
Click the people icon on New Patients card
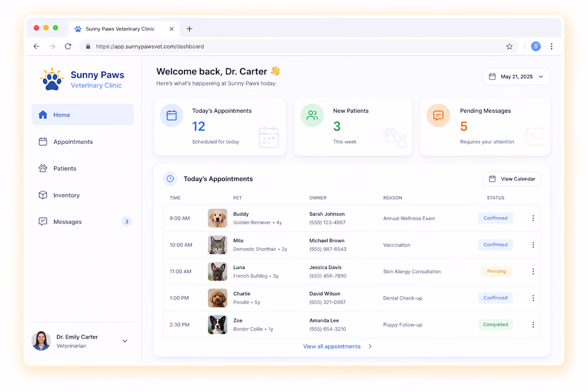[x=312, y=115]
